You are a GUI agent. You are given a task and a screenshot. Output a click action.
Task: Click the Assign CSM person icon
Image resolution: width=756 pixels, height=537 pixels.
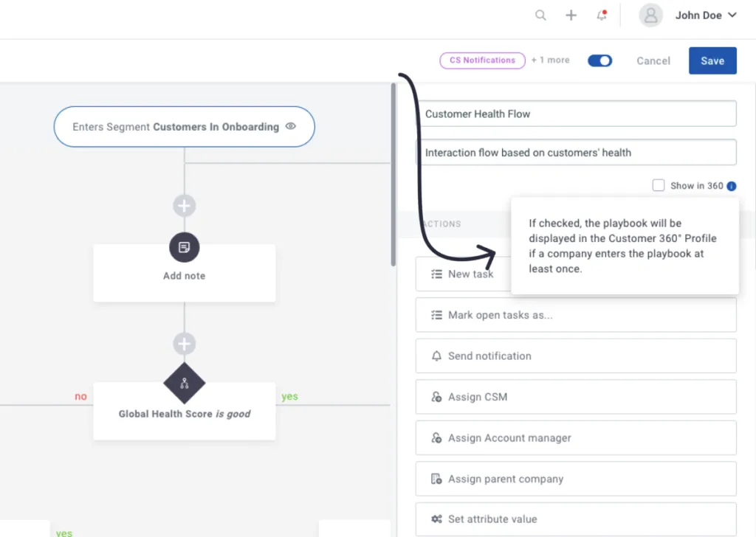(x=436, y=397)
